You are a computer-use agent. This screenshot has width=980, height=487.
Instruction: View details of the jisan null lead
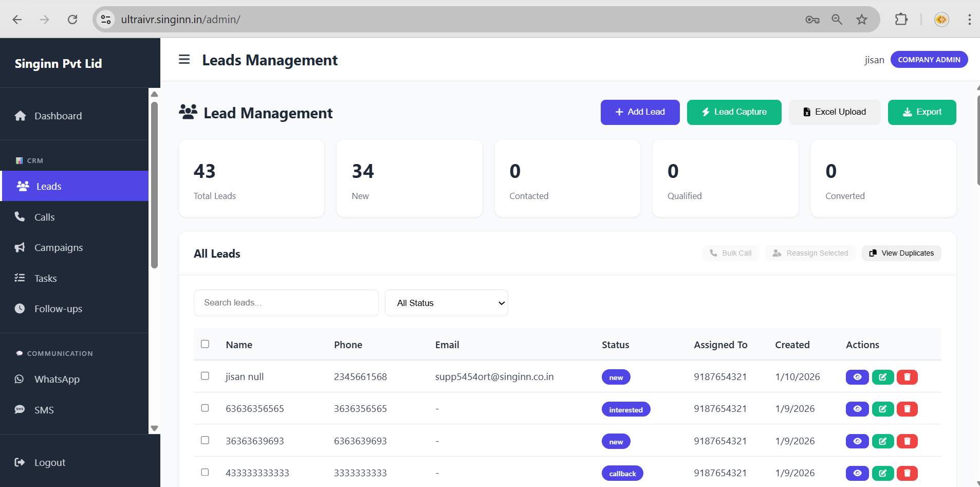(857, 377)
